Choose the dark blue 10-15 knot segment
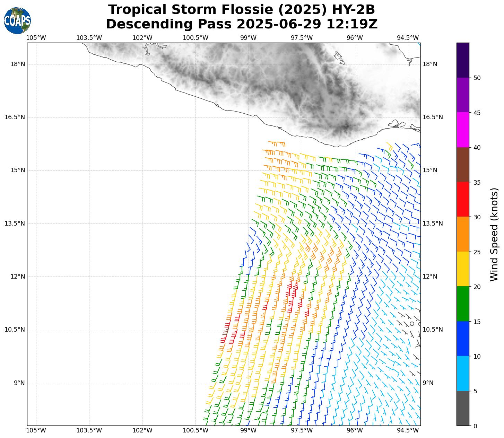The width and height of the screenshot is (504, 438). pos(463,339)
